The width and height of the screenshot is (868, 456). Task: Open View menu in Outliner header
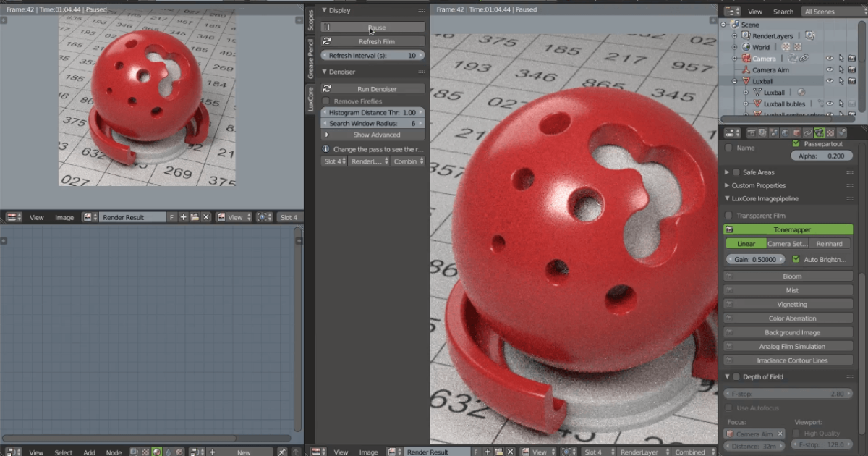754,12
